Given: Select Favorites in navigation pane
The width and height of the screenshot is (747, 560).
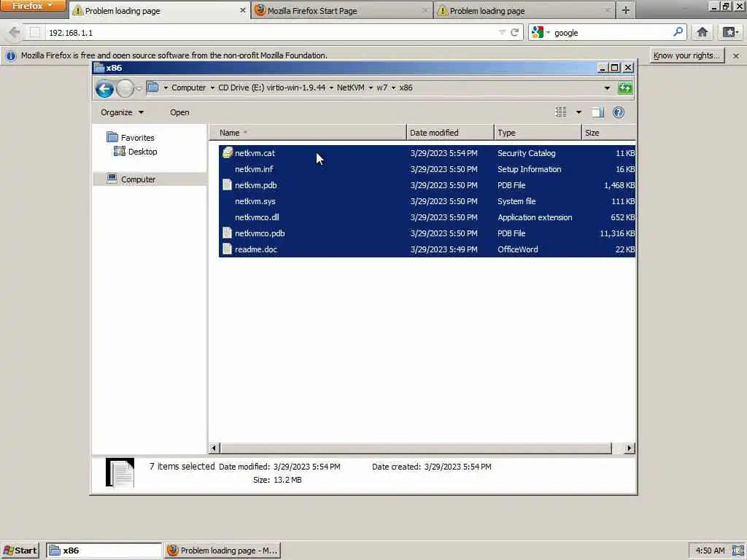Looking at the screenshot, I should 137,138.
